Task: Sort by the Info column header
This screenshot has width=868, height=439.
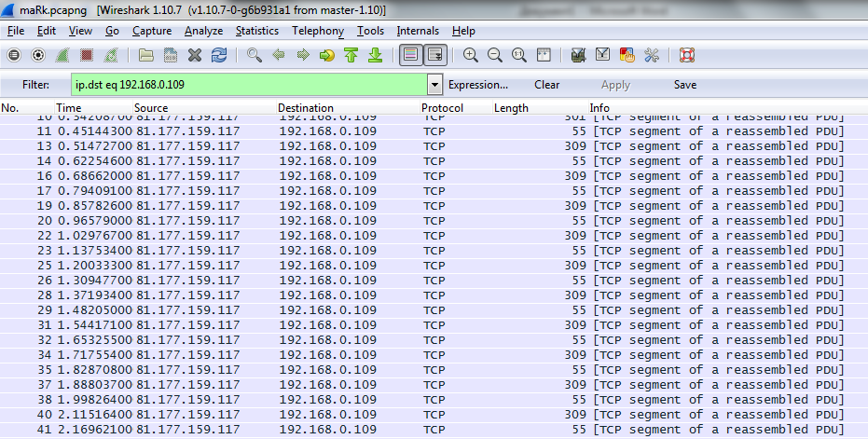Action: click(x=728, y=108)
